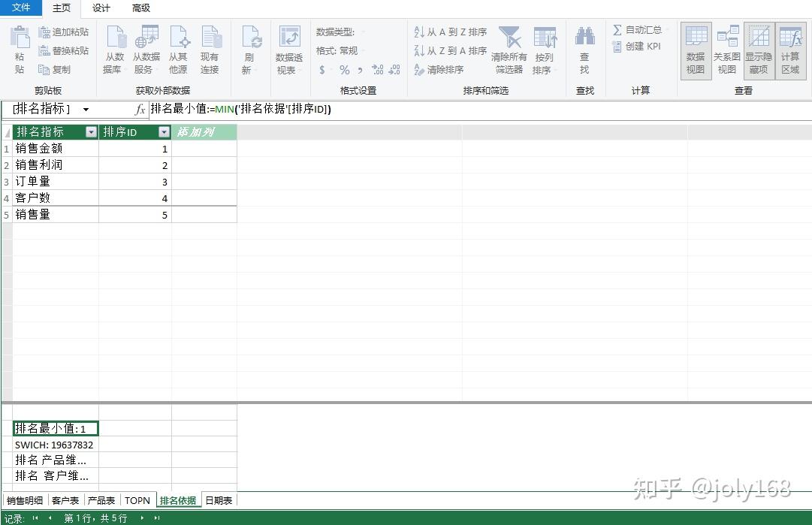Select the 排名依据 sheet tab
The image size is (812, 525).
178,501
